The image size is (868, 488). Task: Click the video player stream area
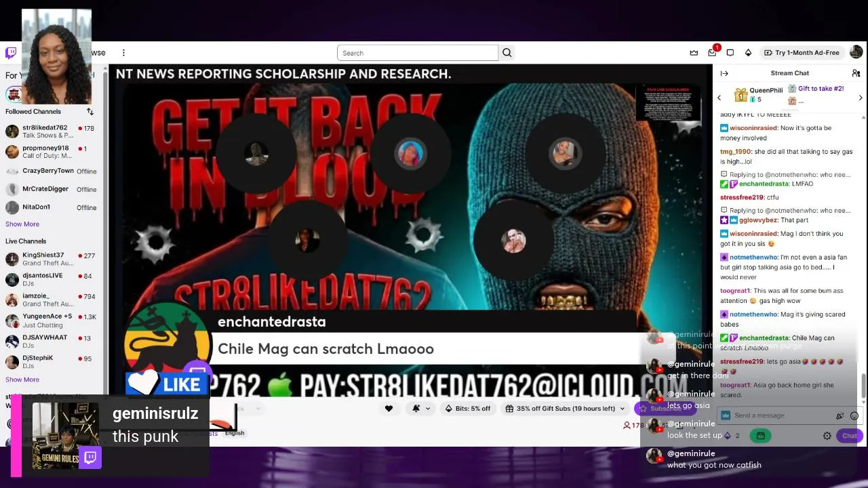[410, 230]
